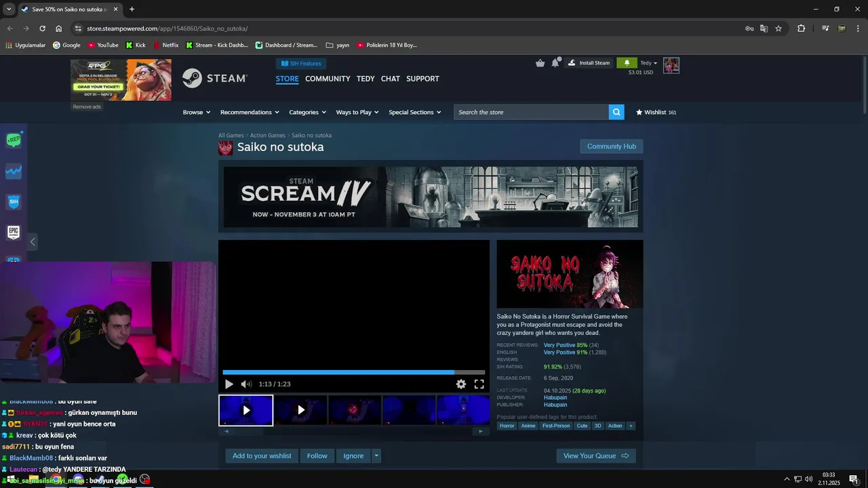Expand the Special Sections menu
Image resolution: width=868 pixels, height=488 pixels.
(x=415, y=113)
